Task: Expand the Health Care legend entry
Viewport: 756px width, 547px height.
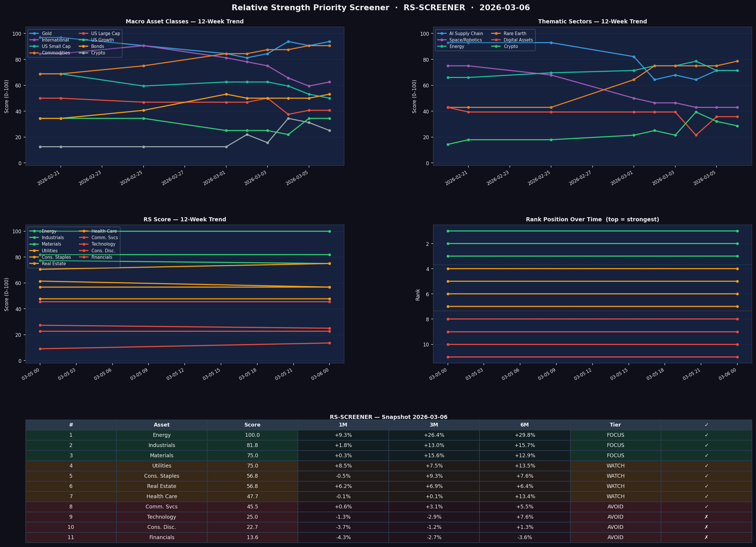Action: click(x=84, y=231)
